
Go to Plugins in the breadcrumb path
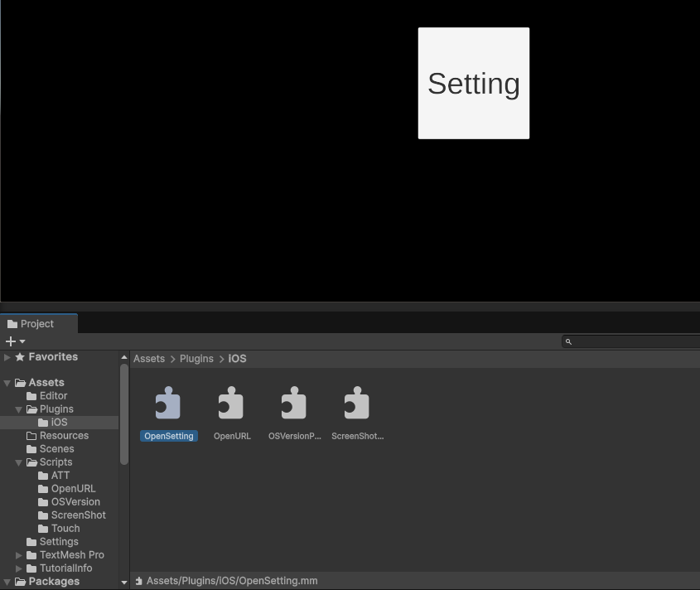196,359
